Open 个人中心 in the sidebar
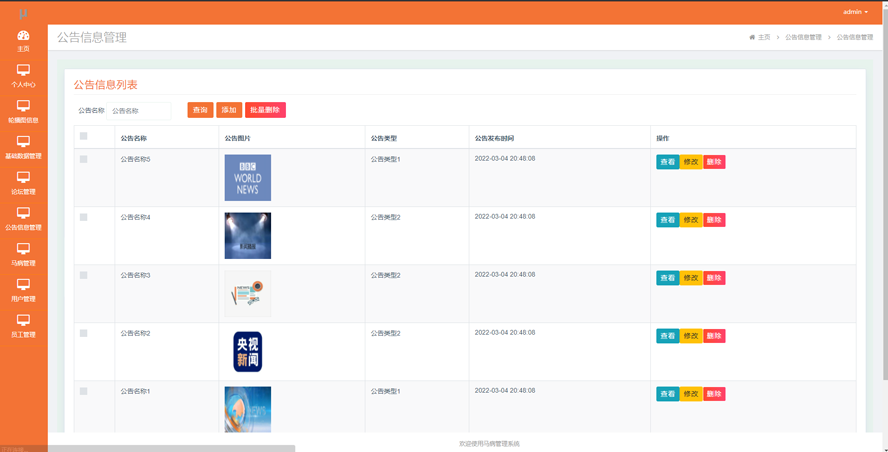888x452 pixels. [23, 77]
